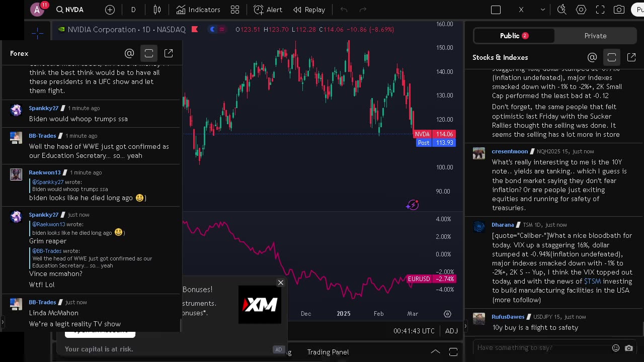This screenshot has height=362, width=644.
Task: Open time axis settings gear
Action: click(x=447, y=314)
